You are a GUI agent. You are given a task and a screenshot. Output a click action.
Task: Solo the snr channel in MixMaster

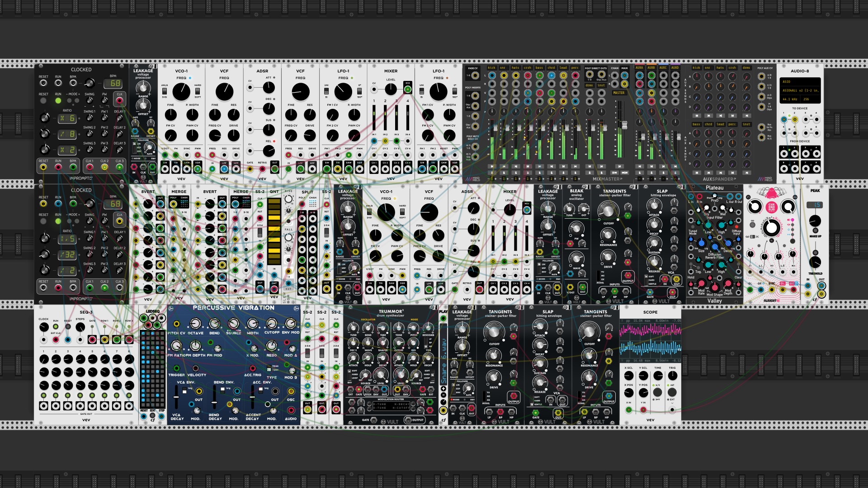(x=504, y=173)
